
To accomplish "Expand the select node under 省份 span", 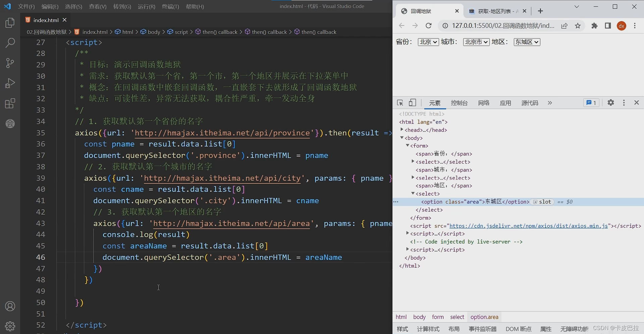I will click(413, 161).
